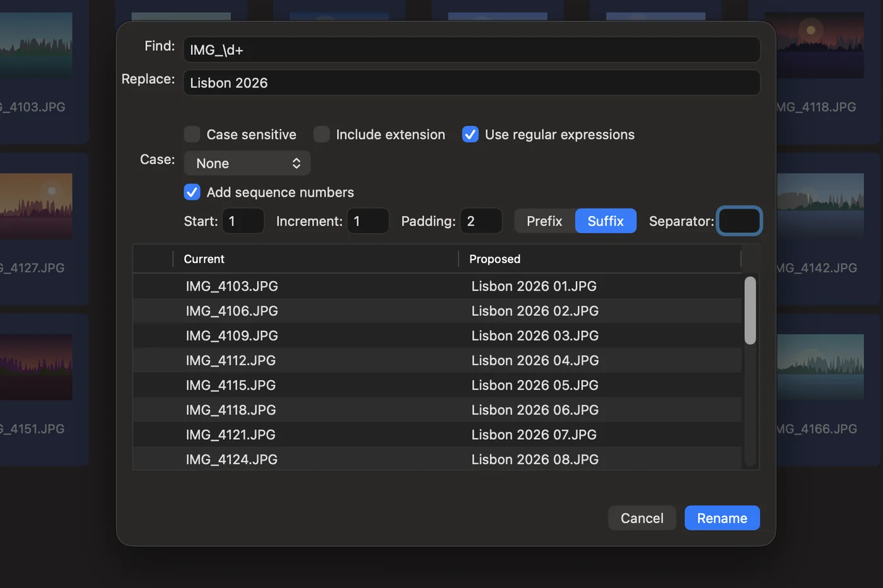Viewport: 883px width, 588px height.
Task: Select row IMG_4121.JPG in preview list
Action: point(438,435)
